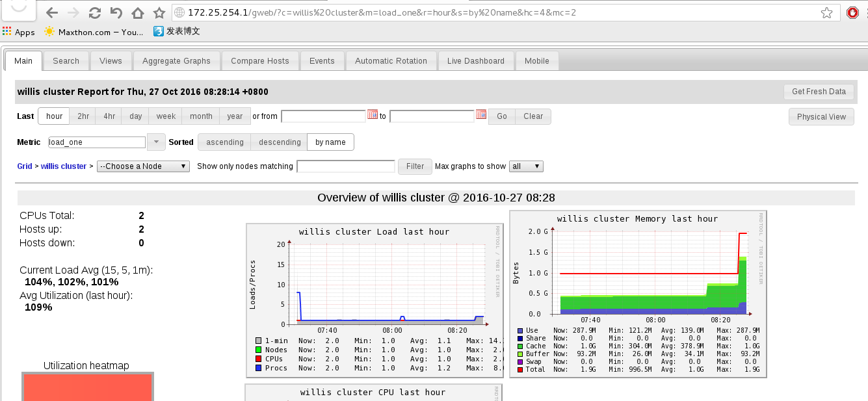
Task: Open the willis cluster CPU last hour graph
Action: 373,393
